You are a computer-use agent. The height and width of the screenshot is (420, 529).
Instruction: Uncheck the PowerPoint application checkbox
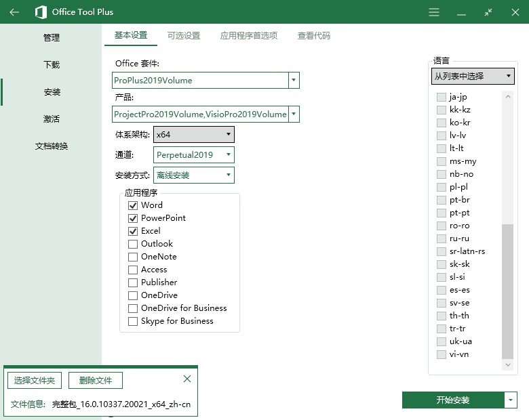133,218
